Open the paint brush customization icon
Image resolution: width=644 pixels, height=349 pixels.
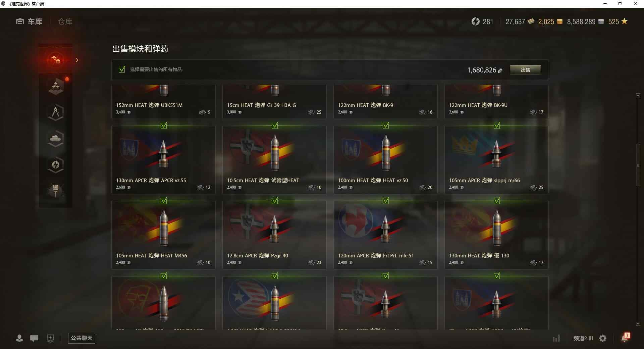pyautogui.click(x=56, y=191)
